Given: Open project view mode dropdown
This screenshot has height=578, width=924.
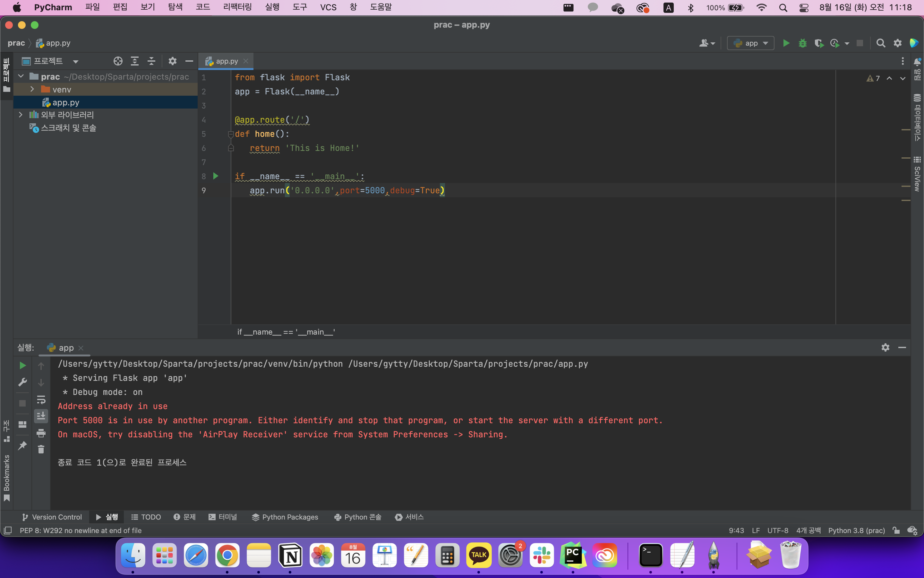Looking at the screenshot, I should (x=76, y=62).
